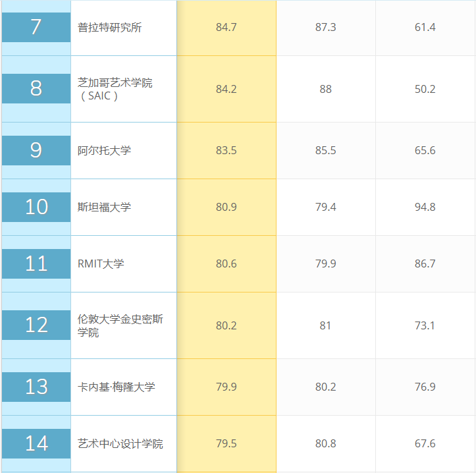Select 斯坦福大学 school name
Viewport: 476px width, 473px height.
(104, 207)
